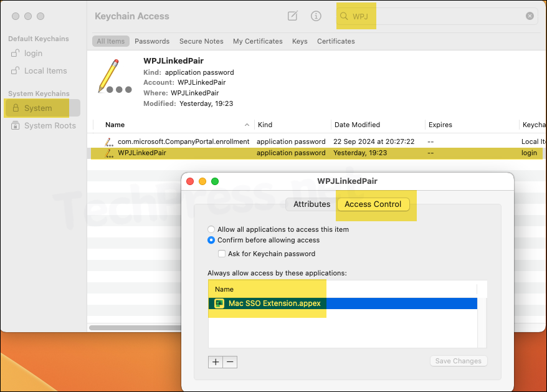Open the info icon in toolbar
The image size is (547, 392).
pyautogui.click(x=316, y=16)
